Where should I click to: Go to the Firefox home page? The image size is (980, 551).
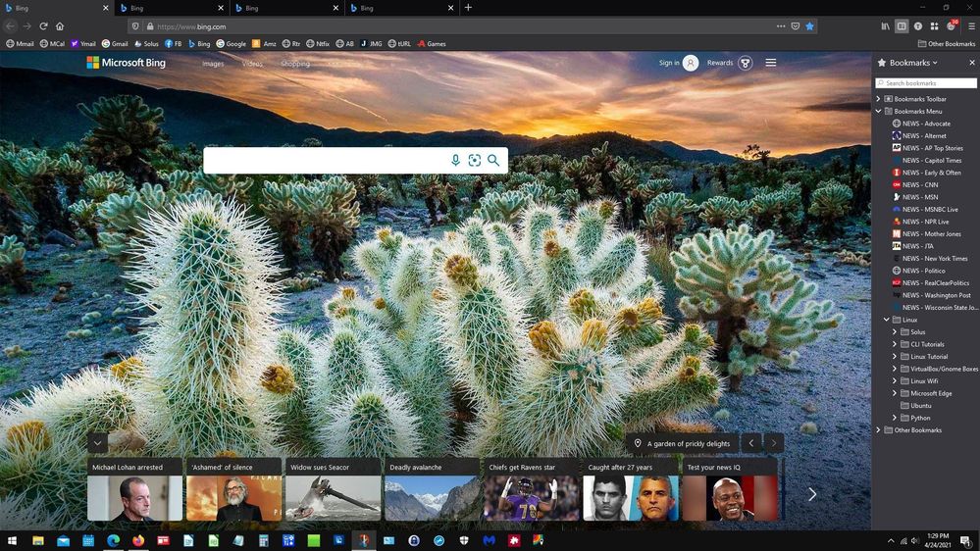[x=60, y=26]
